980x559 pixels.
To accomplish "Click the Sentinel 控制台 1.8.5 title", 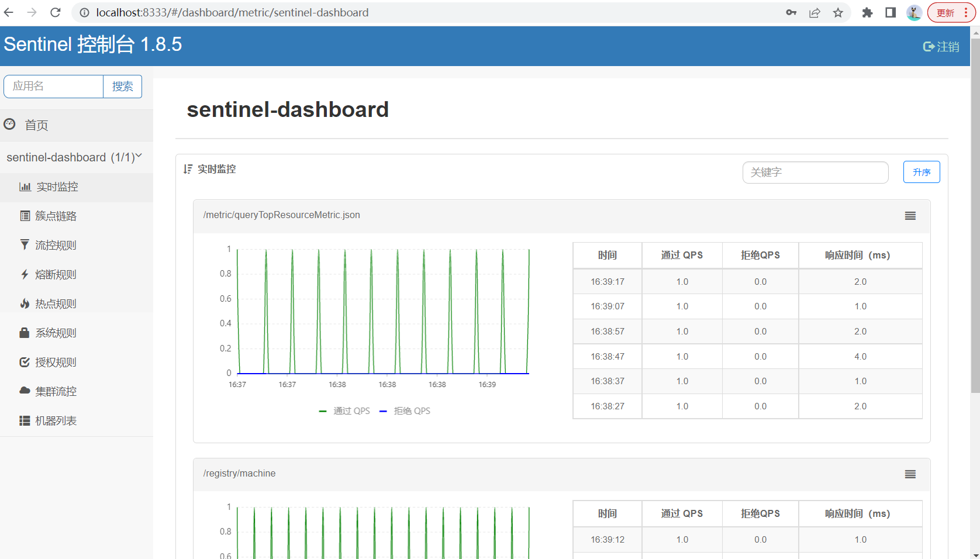I will click(92, 44).
